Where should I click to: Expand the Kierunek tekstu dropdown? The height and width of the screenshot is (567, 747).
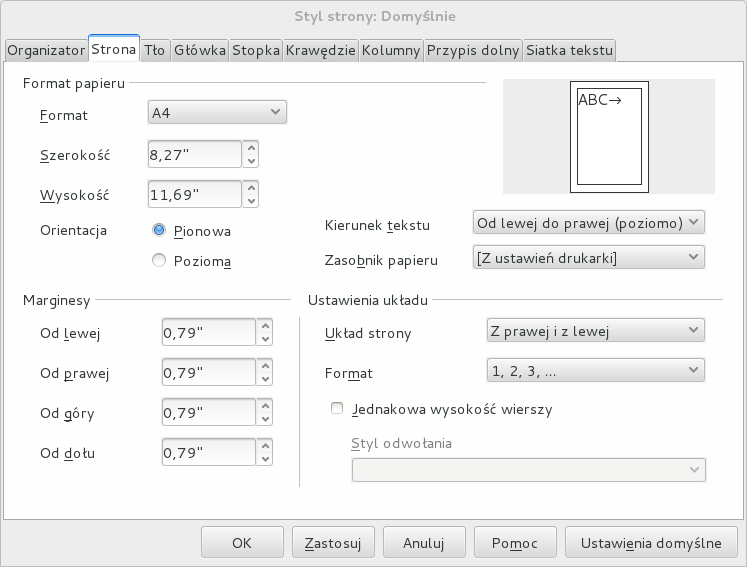click(587, 222)
